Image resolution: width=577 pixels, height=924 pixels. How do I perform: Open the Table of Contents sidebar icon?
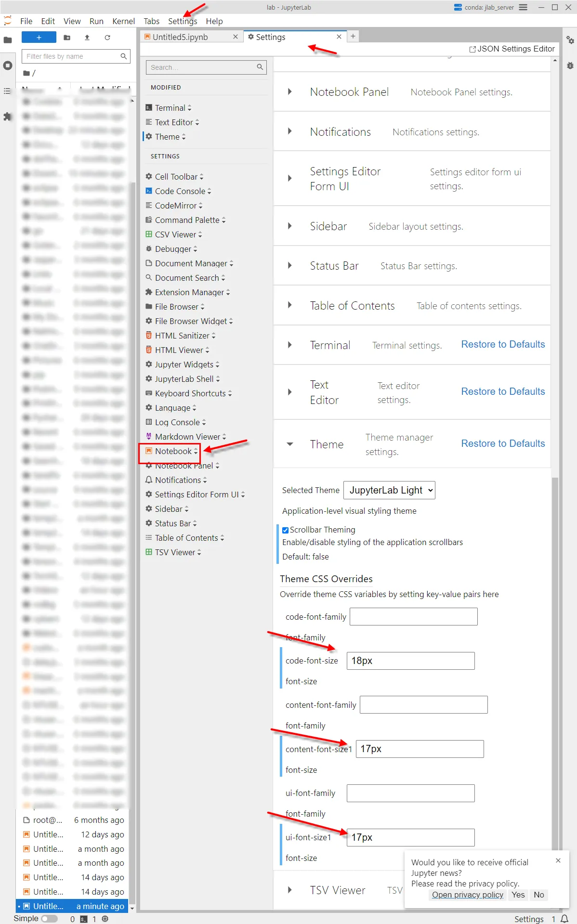coord(8,91)
